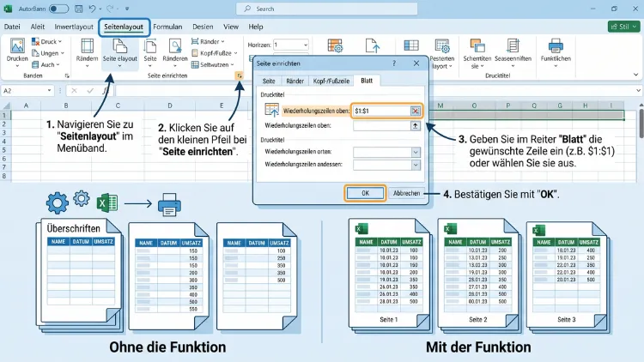Click the table with gear ribbon icon
Viewport: 644px width, 362px height.
(335, 46)
